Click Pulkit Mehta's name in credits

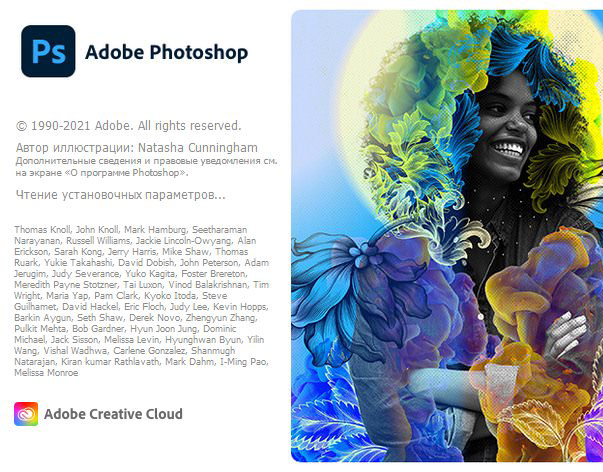tap(40, 329)
